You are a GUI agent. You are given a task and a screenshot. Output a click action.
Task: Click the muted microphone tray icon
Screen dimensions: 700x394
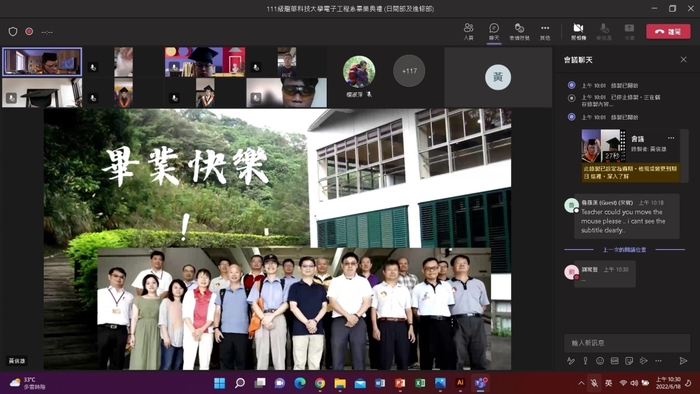594,383
